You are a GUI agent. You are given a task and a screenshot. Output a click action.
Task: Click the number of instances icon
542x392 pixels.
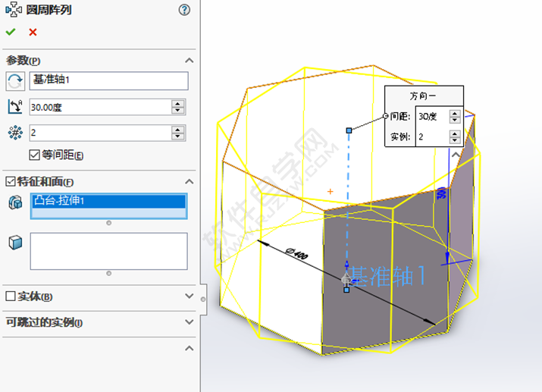tap(15, 133)
